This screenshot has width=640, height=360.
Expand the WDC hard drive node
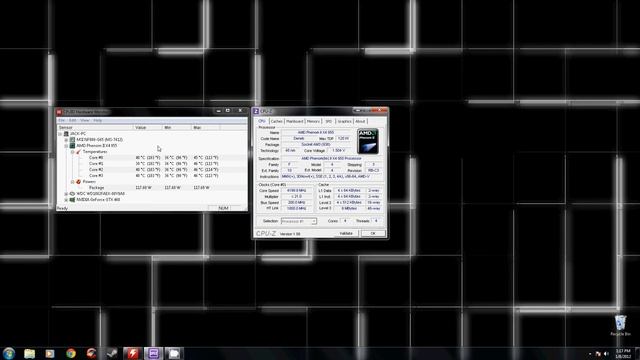tap(66, 194)
